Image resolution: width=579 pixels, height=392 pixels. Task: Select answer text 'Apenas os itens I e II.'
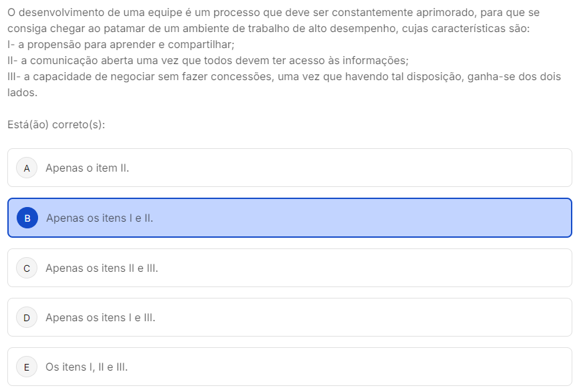click(100, 218)
